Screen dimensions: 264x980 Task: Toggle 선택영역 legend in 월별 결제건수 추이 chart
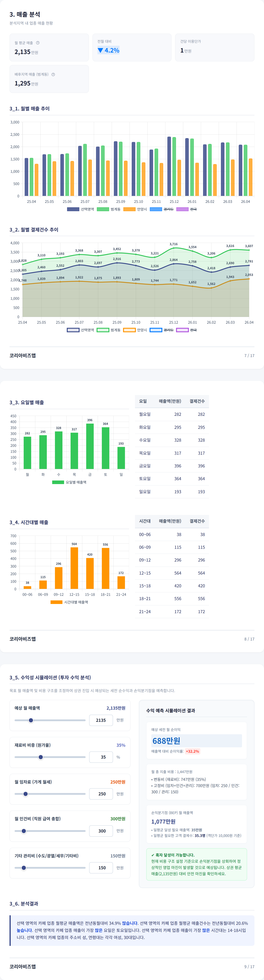click(80, 330)
